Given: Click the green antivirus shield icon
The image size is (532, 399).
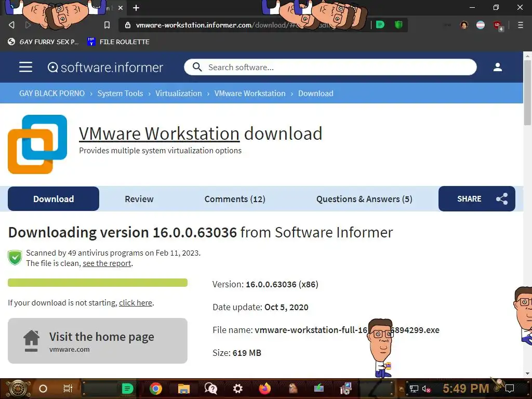Looking at the screenshot, I should click(x=15, y=258).
